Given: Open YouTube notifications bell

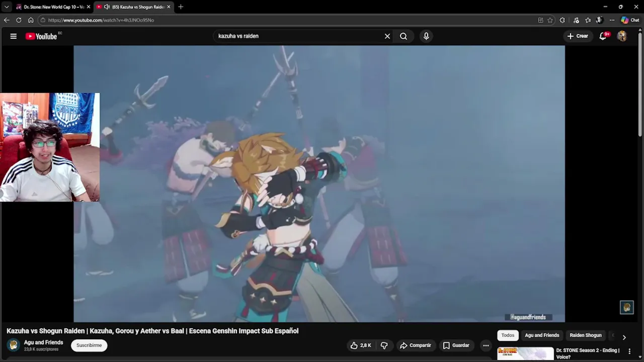Looking at the screenshot, I should coord(603,36).
